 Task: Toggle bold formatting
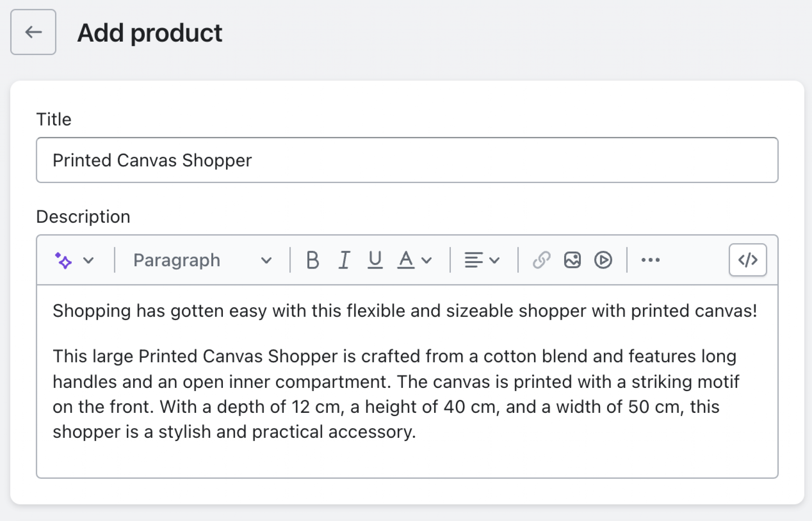pos(313,260)
